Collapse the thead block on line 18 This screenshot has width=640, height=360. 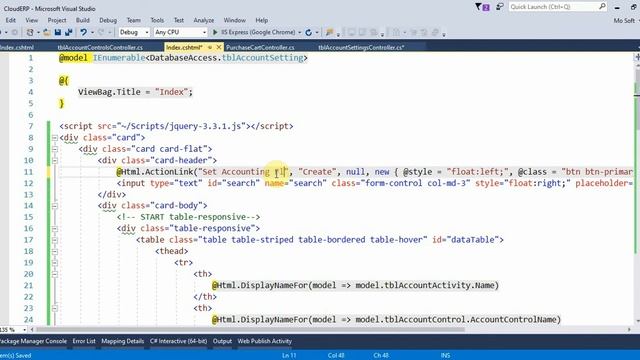55,252
